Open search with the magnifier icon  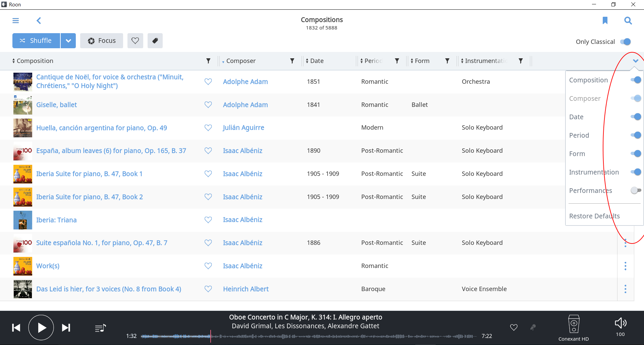pos(628,21)
